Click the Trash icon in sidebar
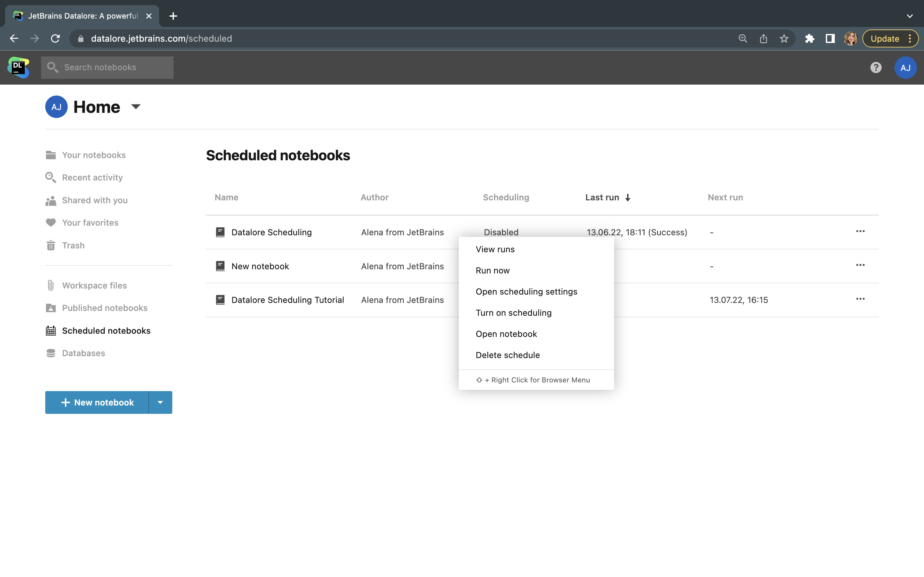924x577 pixels. tap(51, 245)
